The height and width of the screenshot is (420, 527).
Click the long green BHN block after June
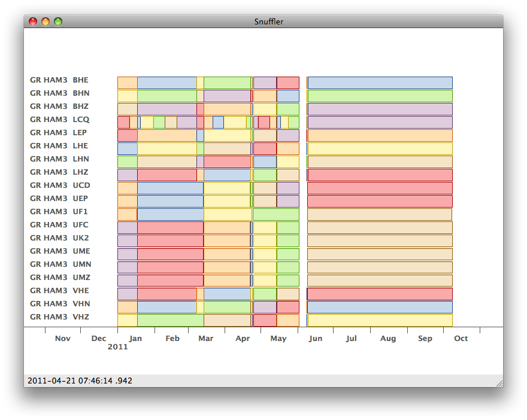coord(380,96)
